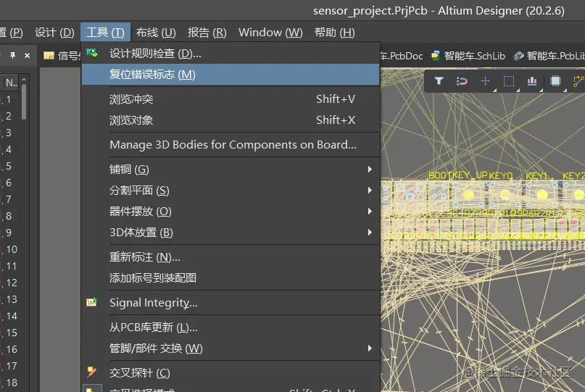Open Signal Integrity... entry
The image size is (585, 392).
[x=231, y=302]
